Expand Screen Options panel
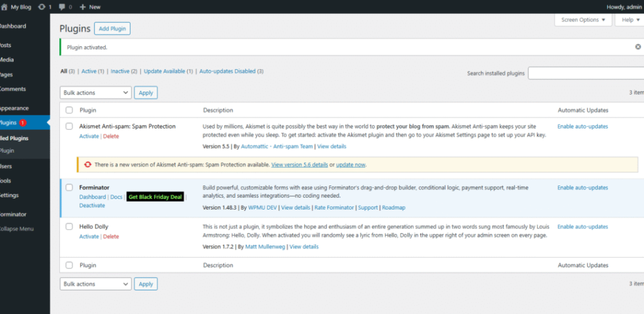This screenshot has width=644, height=314. [x=583, y=20]
